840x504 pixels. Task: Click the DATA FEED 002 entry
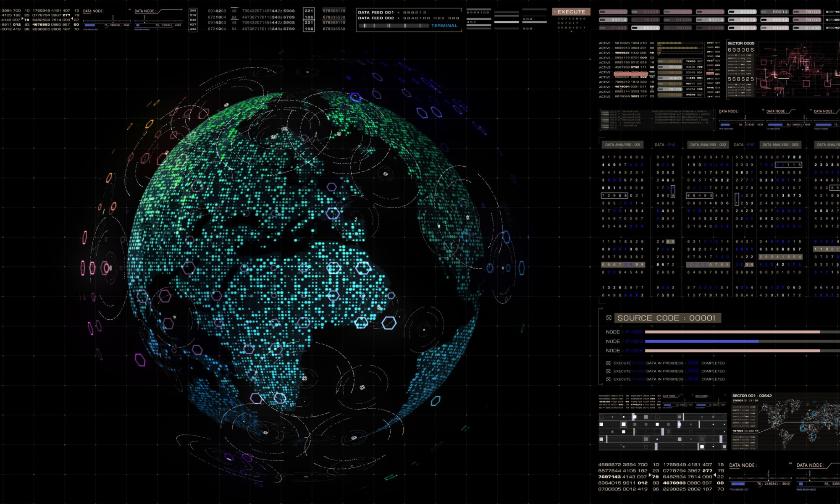408,18
